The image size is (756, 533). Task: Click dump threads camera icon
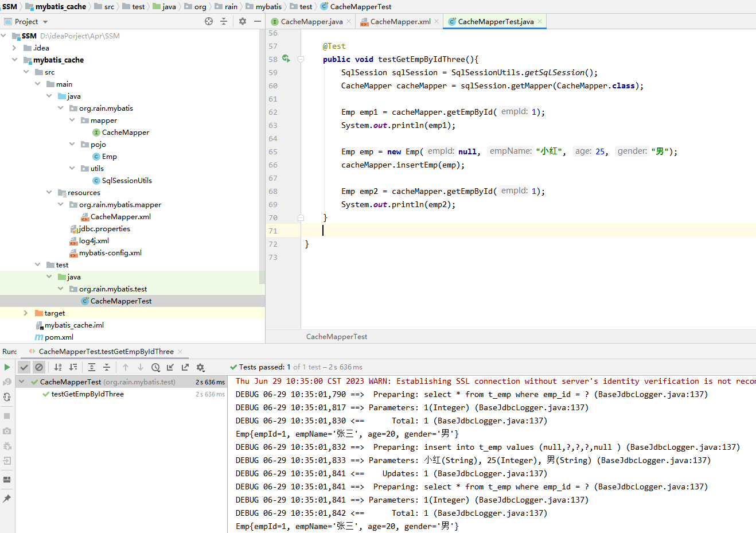click(x=7, y=431)
